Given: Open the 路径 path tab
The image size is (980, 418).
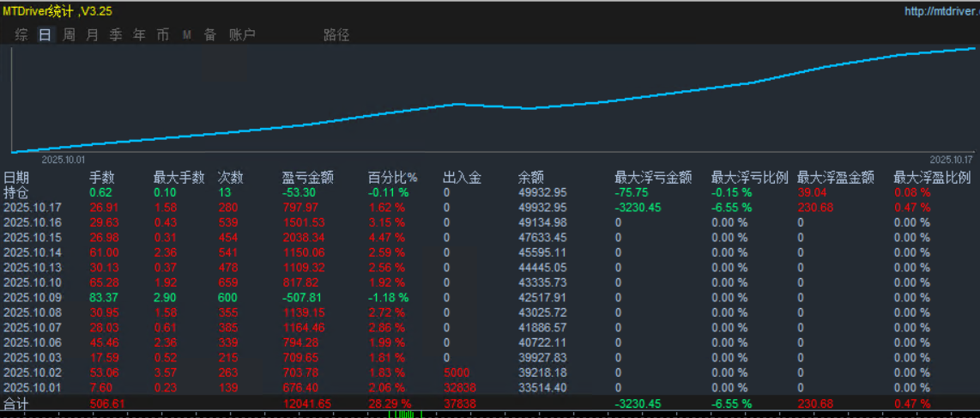Looking at the screenshot, I should tap(336, 35).
